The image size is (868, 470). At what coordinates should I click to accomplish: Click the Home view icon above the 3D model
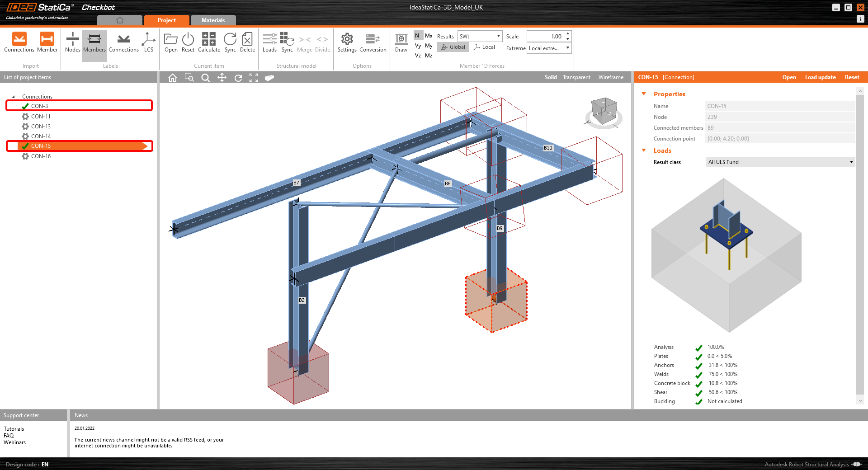point(172,77)
